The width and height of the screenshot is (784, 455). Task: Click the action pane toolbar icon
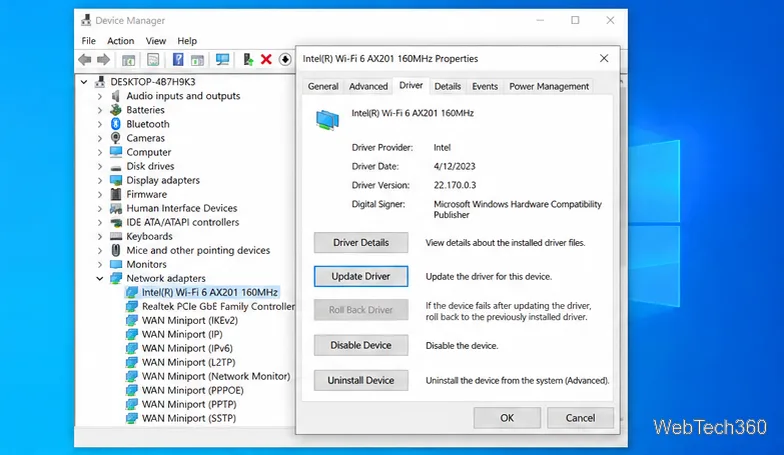(x=198, y=60)
